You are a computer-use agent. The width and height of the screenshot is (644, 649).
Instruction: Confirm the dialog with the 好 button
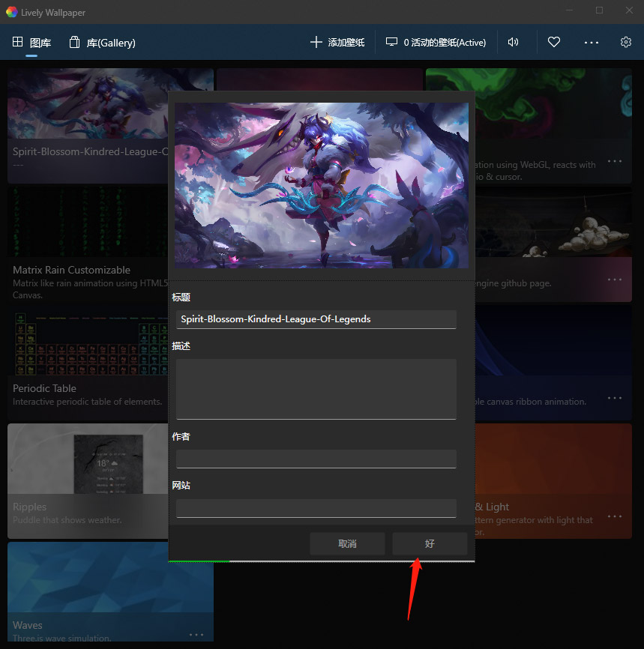click(430, 543)
